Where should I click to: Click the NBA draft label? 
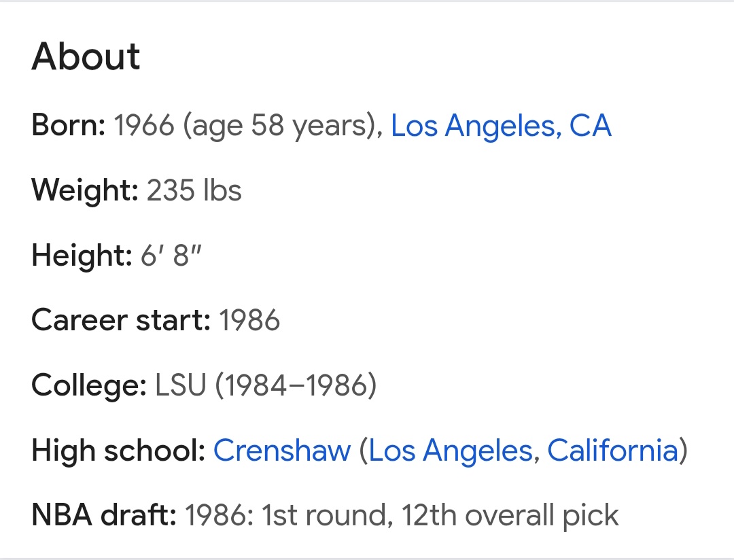pos(104,515)
